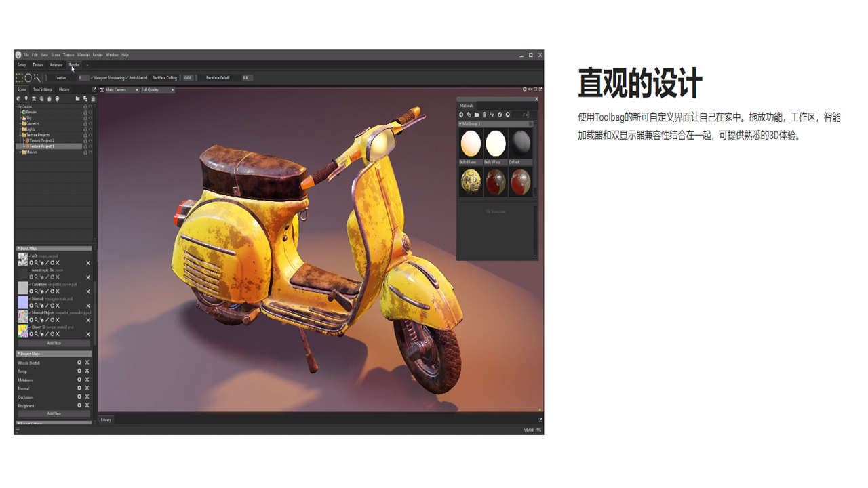Select the Bulb Warm material thumbnail
Viewport: 868px width, 488px height.
tap(470, 144)
